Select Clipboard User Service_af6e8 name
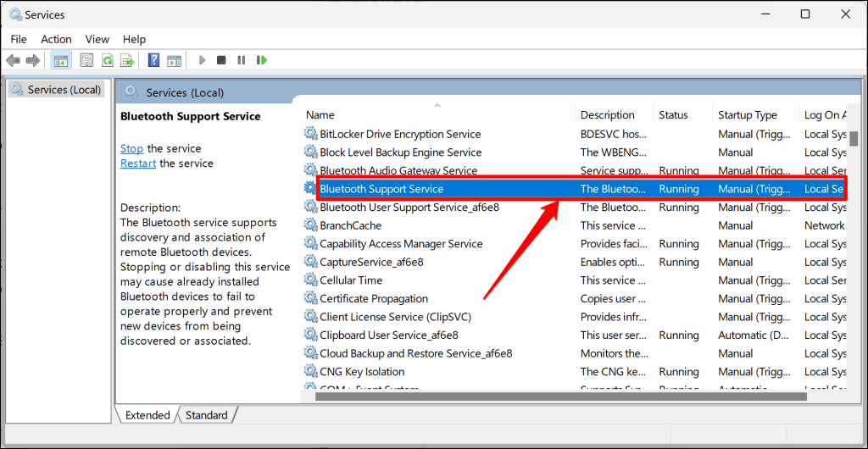Viewport: 868px width, 449px height. [x=388, y=335]
